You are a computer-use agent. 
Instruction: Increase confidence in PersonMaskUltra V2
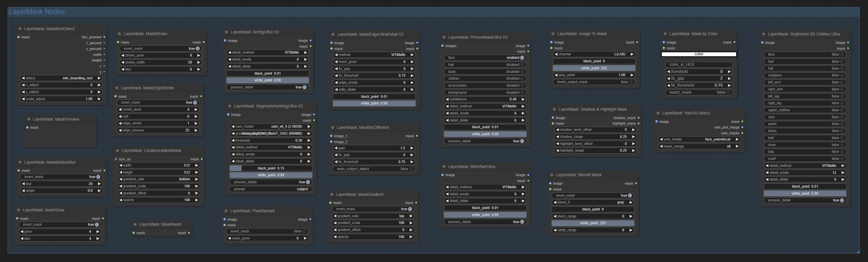point(523,100)
